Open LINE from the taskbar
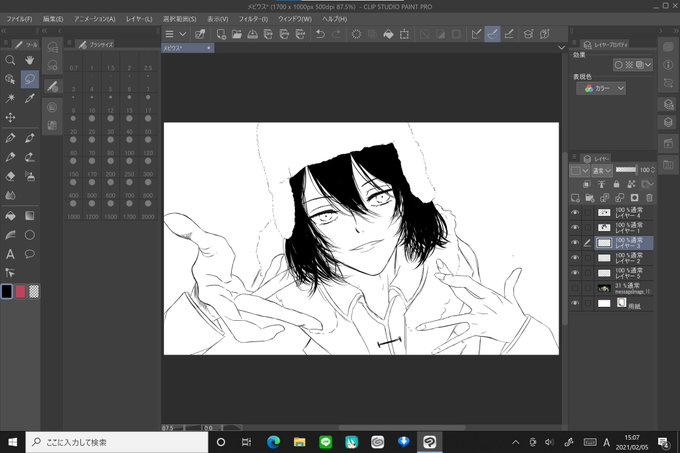This screenshot has width=680, height=453. [326, 442]
